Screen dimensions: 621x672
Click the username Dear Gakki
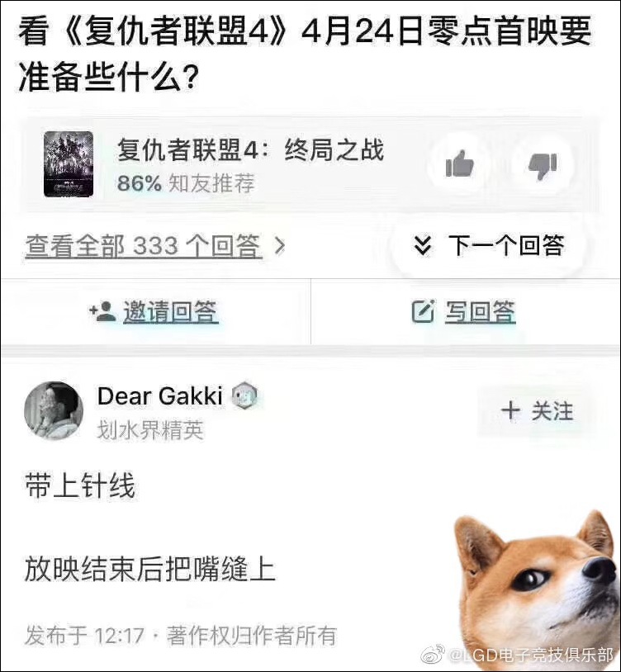click(160, 395)
